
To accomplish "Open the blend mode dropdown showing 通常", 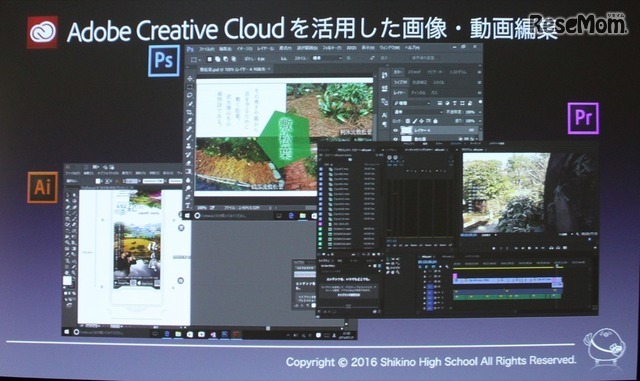I will (417, 112).
